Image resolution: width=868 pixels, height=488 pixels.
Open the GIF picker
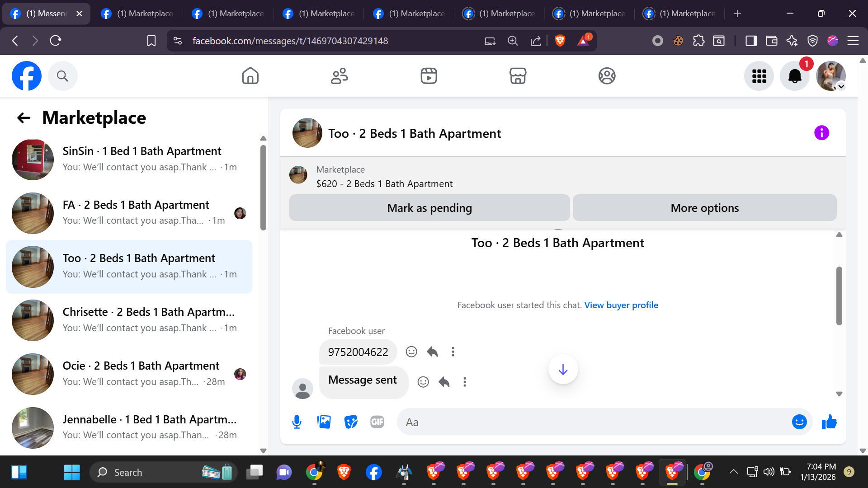pos(377,422)
